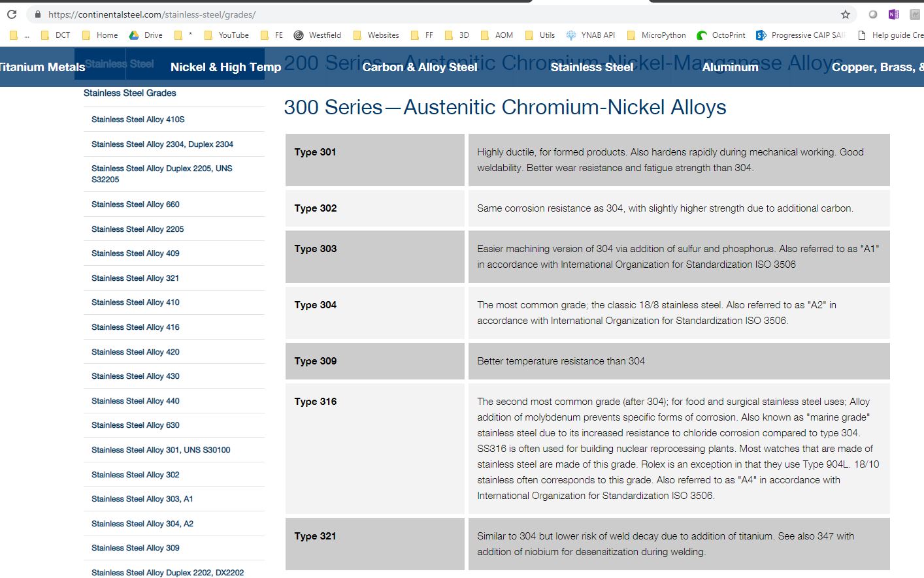Open Stainless Steel Alloy 416 link
This screenshot has width=924, height=578.
tap(135, 327)
